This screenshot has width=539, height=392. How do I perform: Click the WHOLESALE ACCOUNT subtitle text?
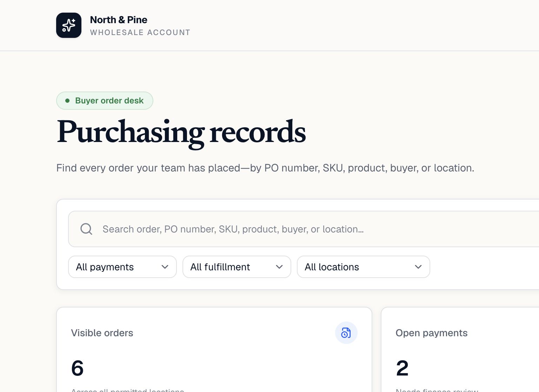click(140, 33)
